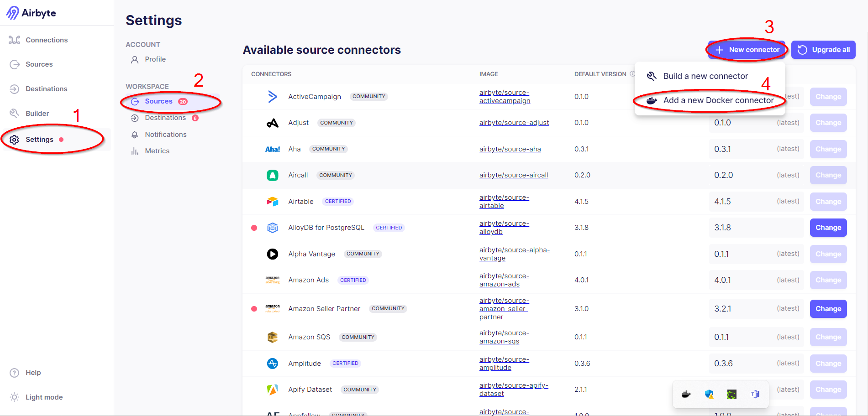
Task: Click the Microsoft Teams tray icon
Action: pyautogui.click(x=755, y=394)
